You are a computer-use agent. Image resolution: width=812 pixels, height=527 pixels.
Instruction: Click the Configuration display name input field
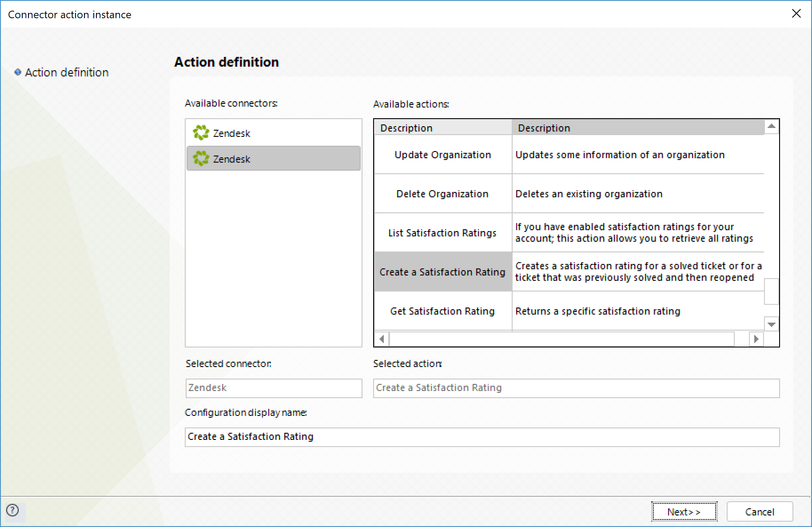pyautogui.click(x=482, y=437)
